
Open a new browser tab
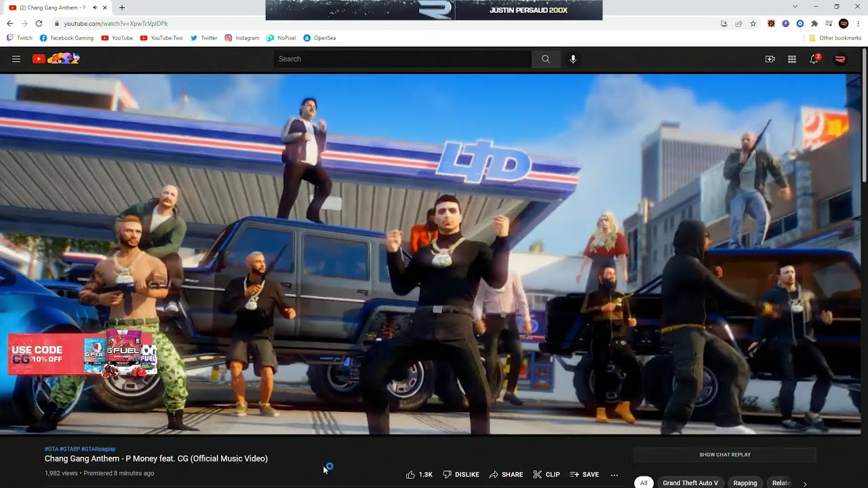click(x=122, y=7)
